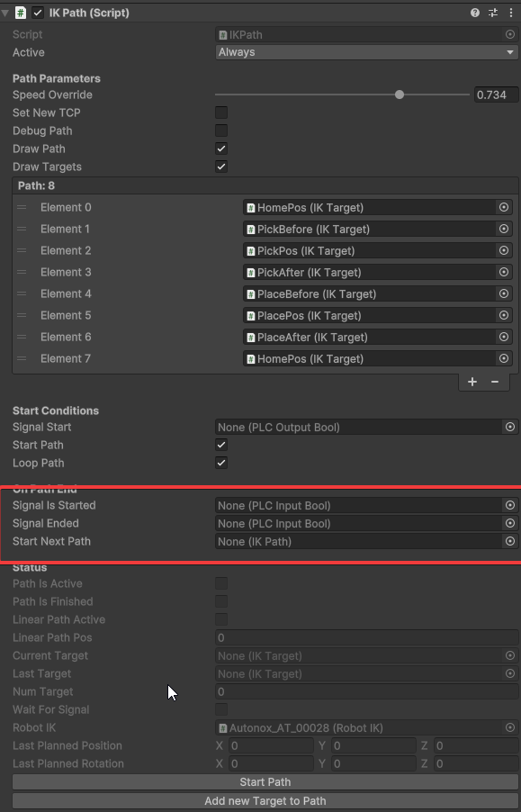Collapse the IK Path component foldout arrow

tap(5, 13)
